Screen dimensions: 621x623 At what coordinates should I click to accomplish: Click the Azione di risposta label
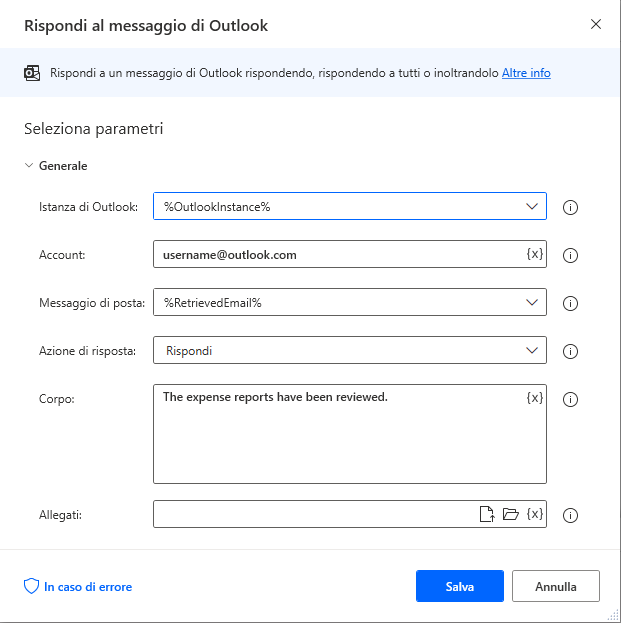(87, 351)
